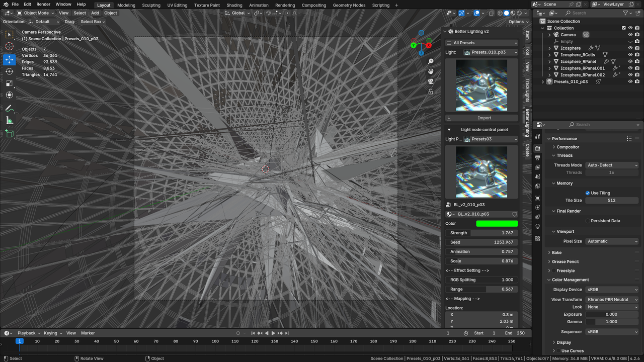Choose the Rotate tool
644x362 pixels.
(x=10, y=71)
